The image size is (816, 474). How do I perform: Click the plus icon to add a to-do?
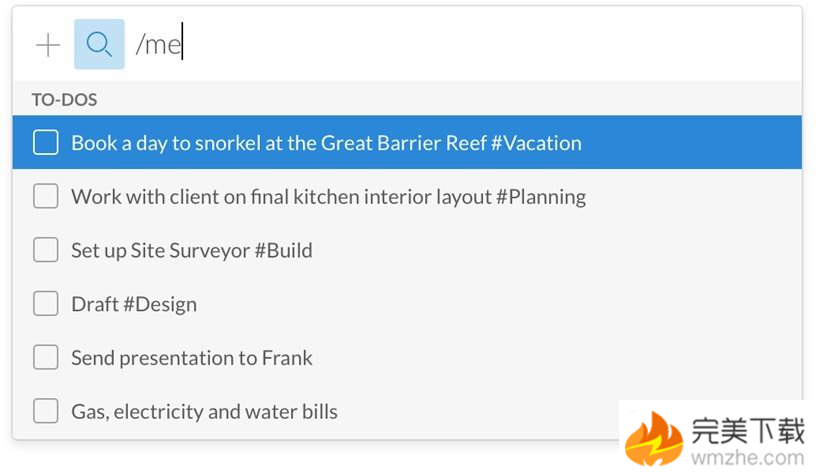point(47,45)
